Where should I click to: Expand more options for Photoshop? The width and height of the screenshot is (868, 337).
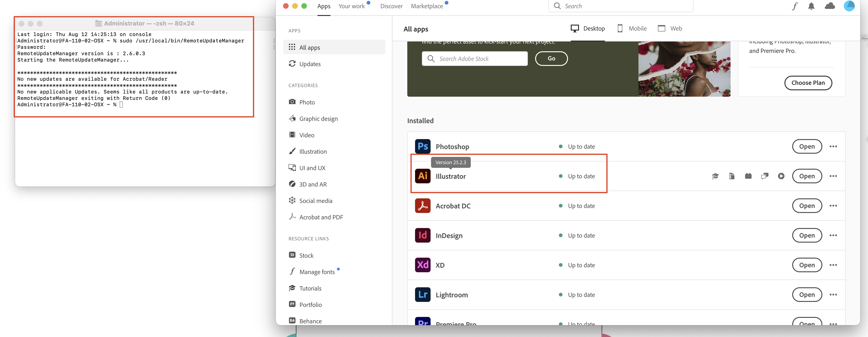tap(833, 146)
